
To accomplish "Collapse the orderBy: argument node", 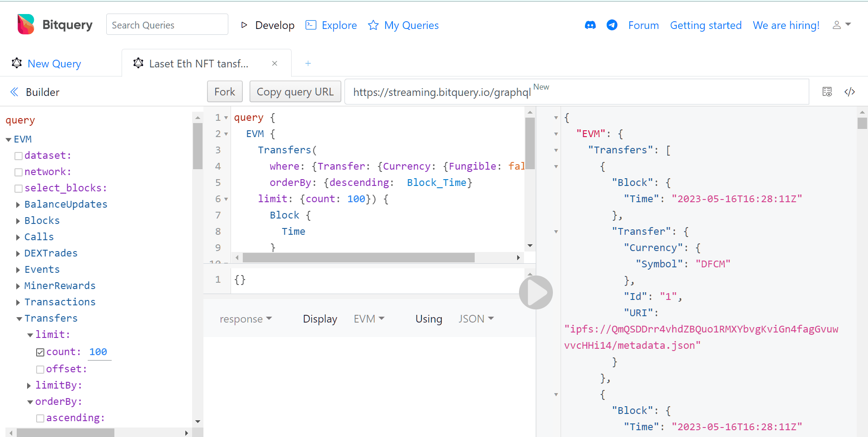I will (x=30, y=402).
